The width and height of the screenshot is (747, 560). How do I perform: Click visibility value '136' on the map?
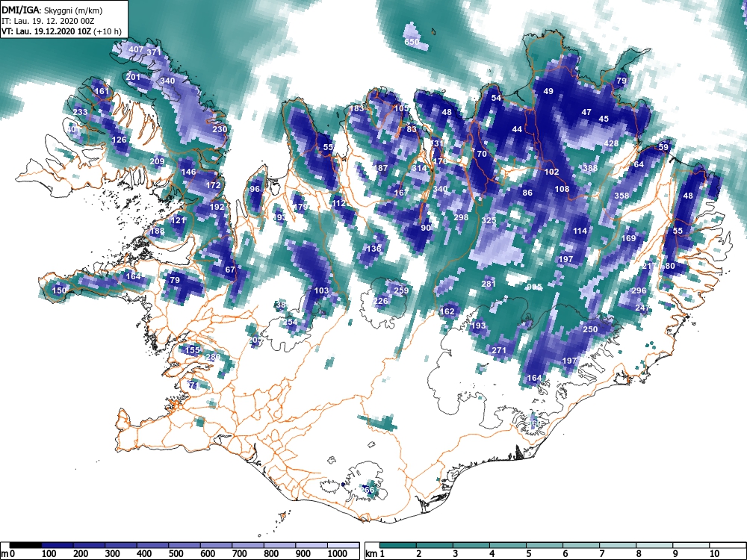[374, 248]
